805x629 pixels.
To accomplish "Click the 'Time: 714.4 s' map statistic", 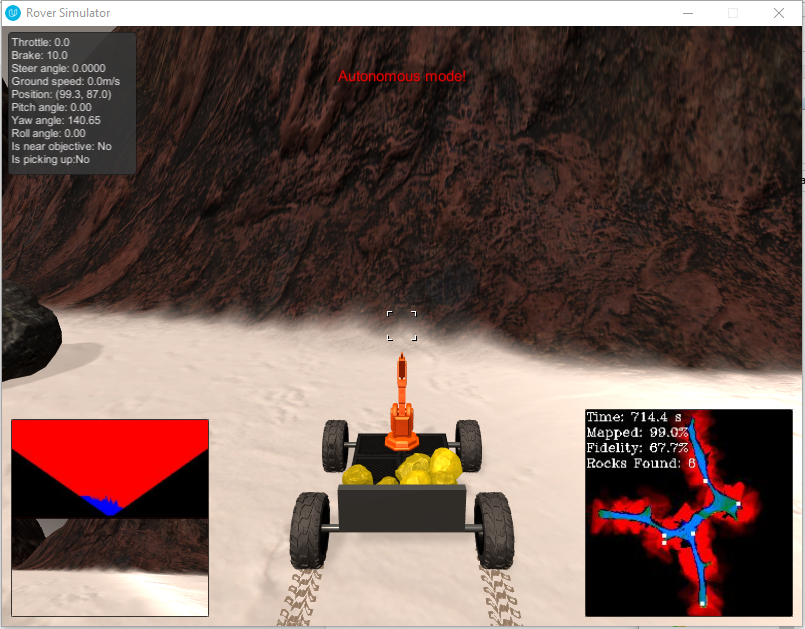I will point(634,417).
